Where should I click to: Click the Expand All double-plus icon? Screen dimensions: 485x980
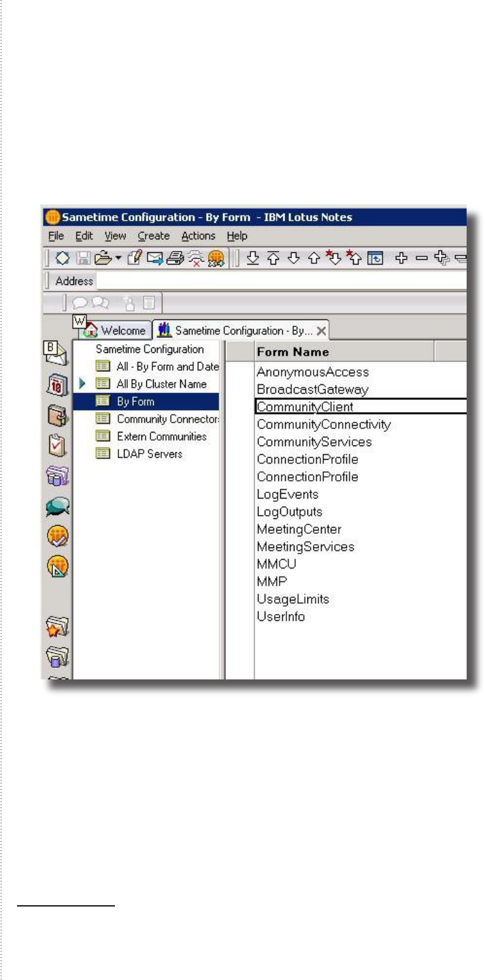(x=442, y=258)
